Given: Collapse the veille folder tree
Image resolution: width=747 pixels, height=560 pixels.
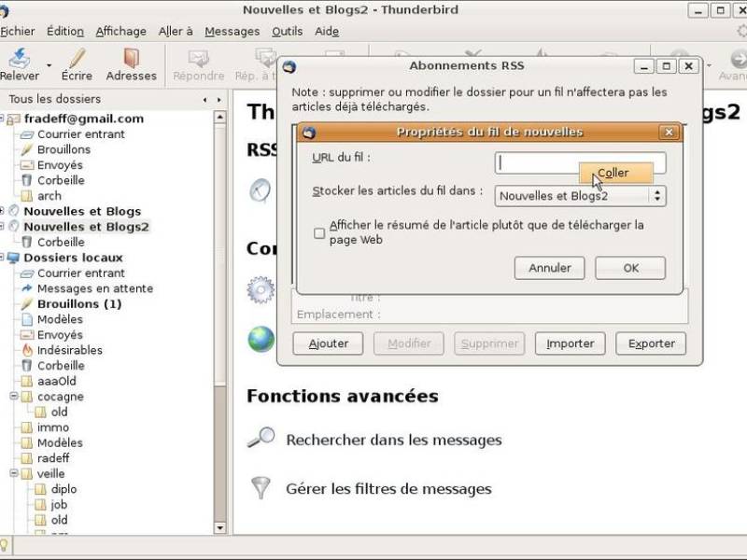Looking at the screenshot, I should point(14,473).
